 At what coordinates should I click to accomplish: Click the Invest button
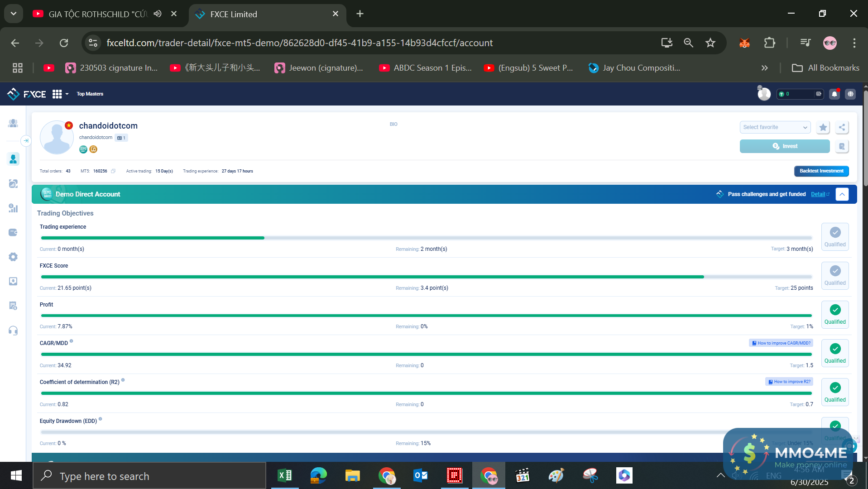[x=785, y=146]
